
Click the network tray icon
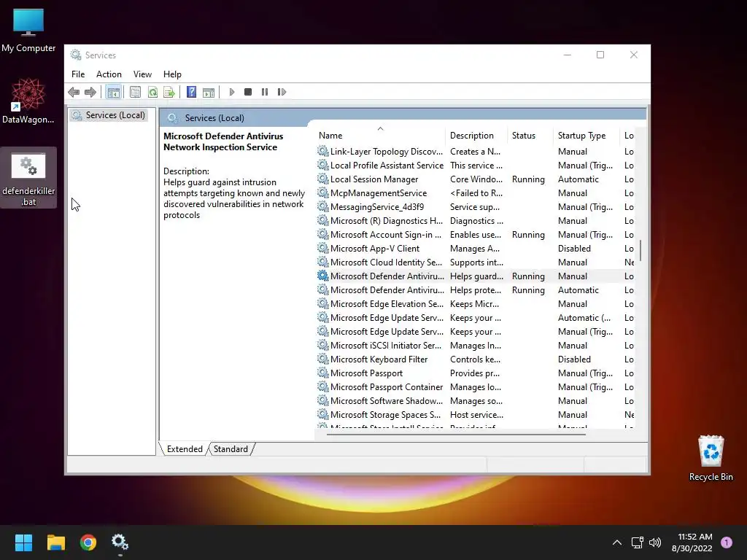pyautogui.click(x=637, y=542)
